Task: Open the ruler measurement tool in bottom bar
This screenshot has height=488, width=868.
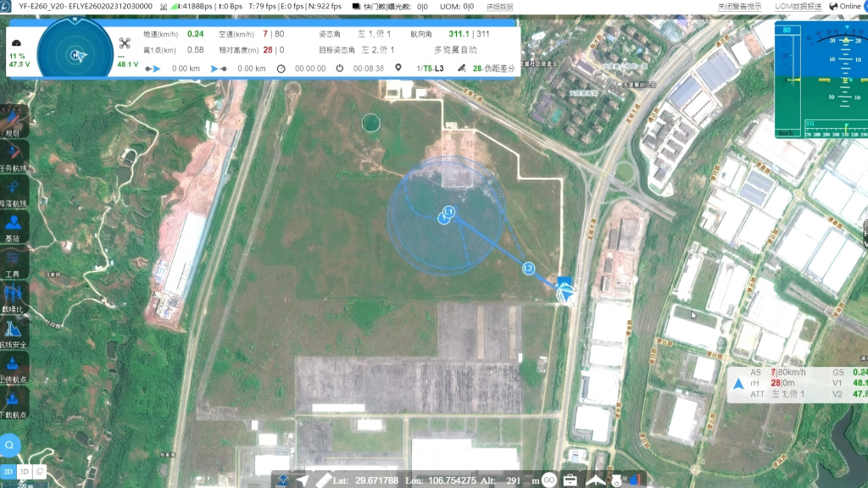Action: click(x=323, y=480)
